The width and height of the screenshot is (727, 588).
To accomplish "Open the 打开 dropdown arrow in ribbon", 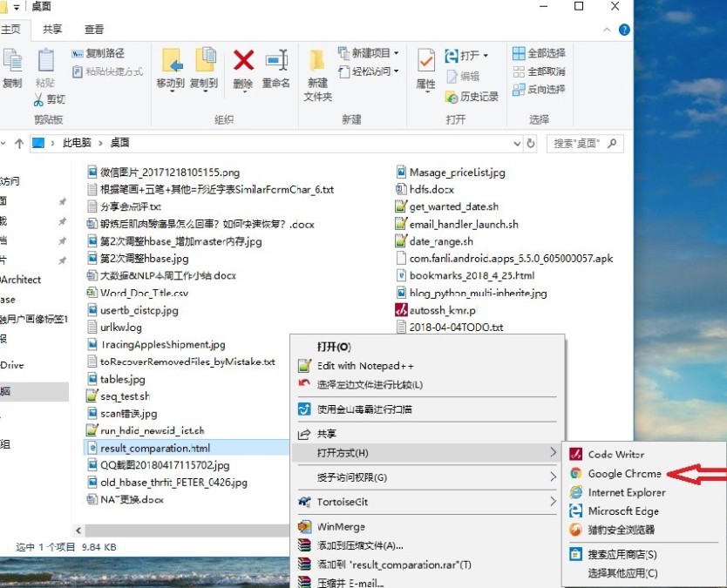I will tap(486, 56).
